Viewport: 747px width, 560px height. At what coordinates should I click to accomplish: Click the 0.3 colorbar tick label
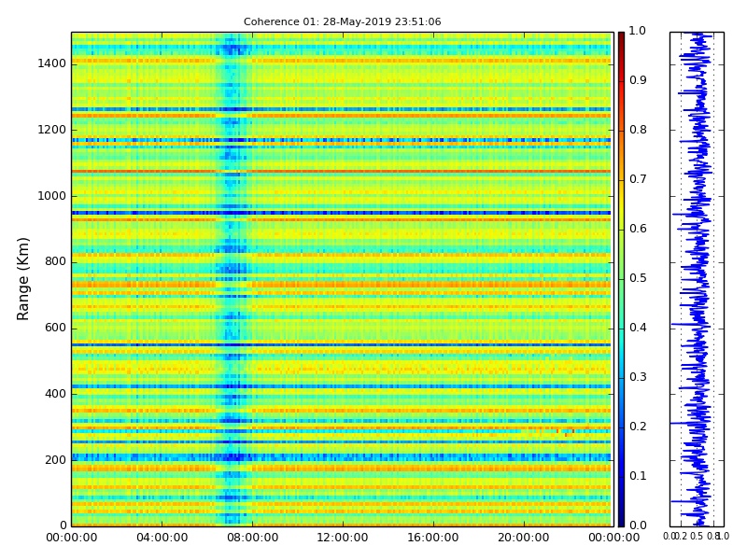point(638,378)
